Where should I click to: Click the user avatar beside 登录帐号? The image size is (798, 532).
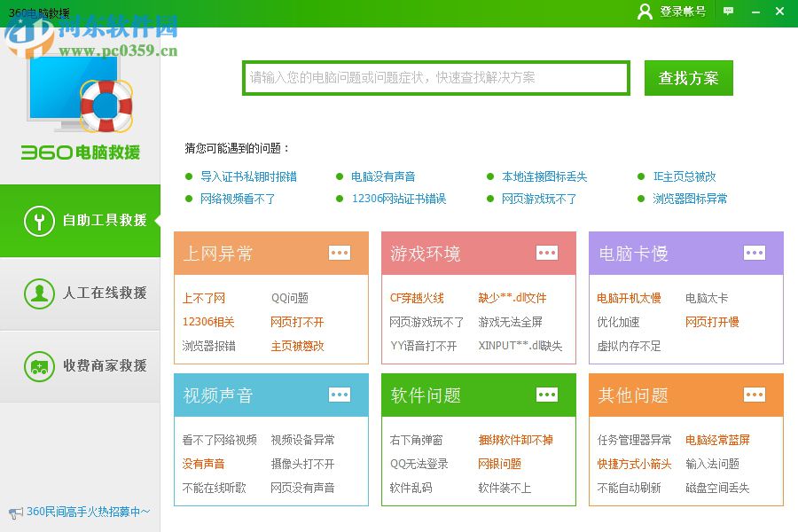click(645, 12)
